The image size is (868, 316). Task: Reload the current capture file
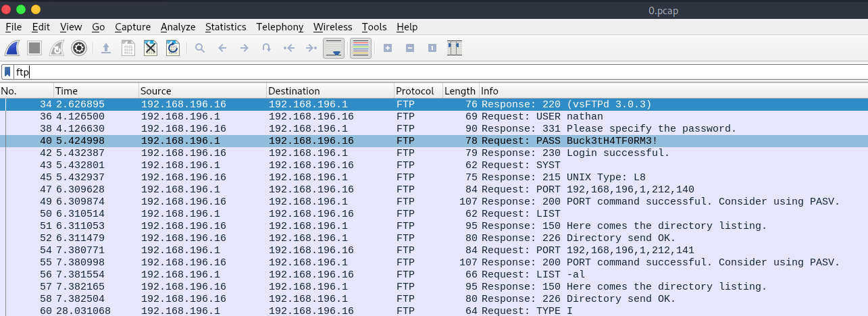[173, 48]
